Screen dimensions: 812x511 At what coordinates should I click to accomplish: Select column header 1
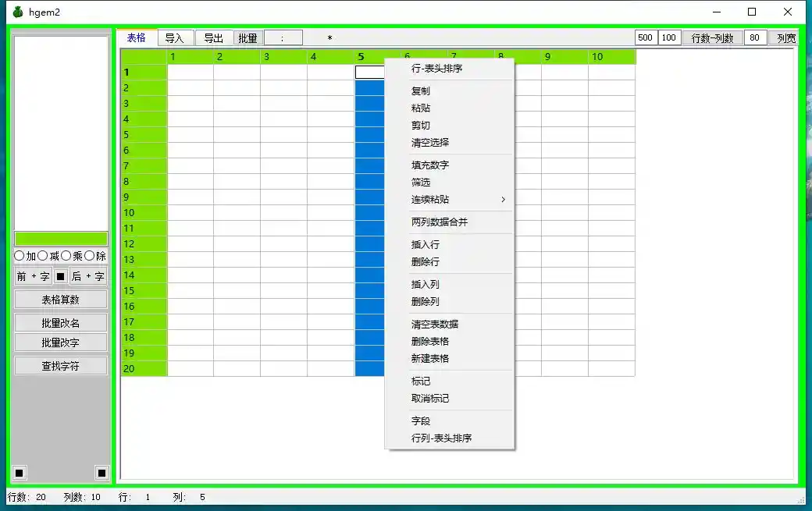tap(191, 57)
